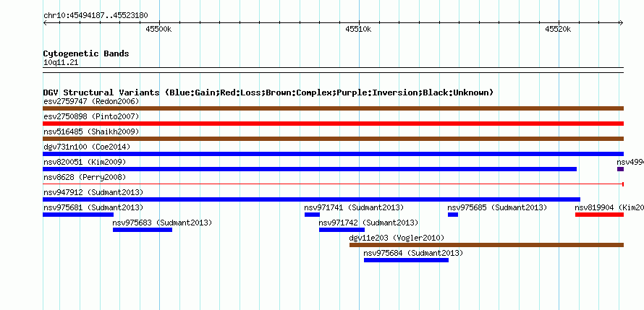Click the 45510k ruler tick label

click(x=359, y=30)
